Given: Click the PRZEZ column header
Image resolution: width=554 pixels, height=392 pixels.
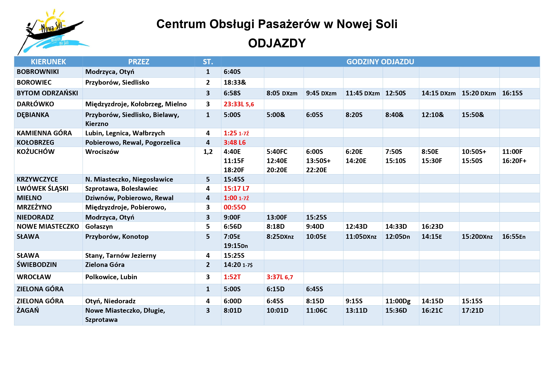Looking at the screenshot, I should tap(138, 62).
